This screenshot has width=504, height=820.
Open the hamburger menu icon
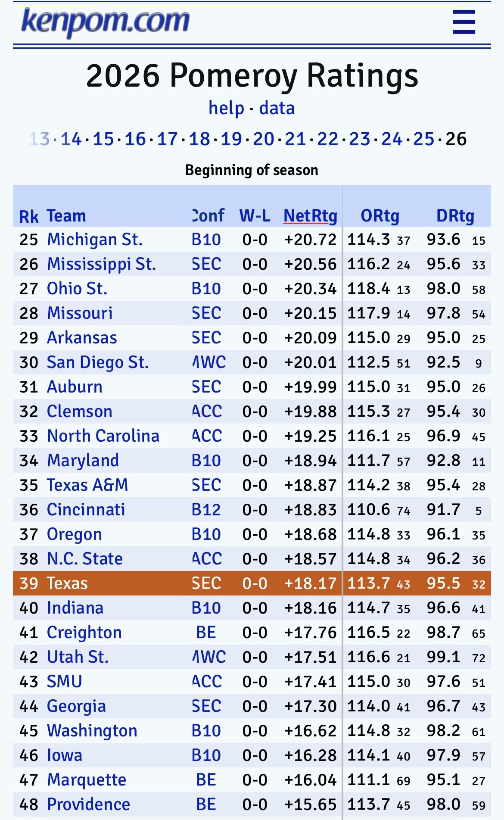pos(464,22)
